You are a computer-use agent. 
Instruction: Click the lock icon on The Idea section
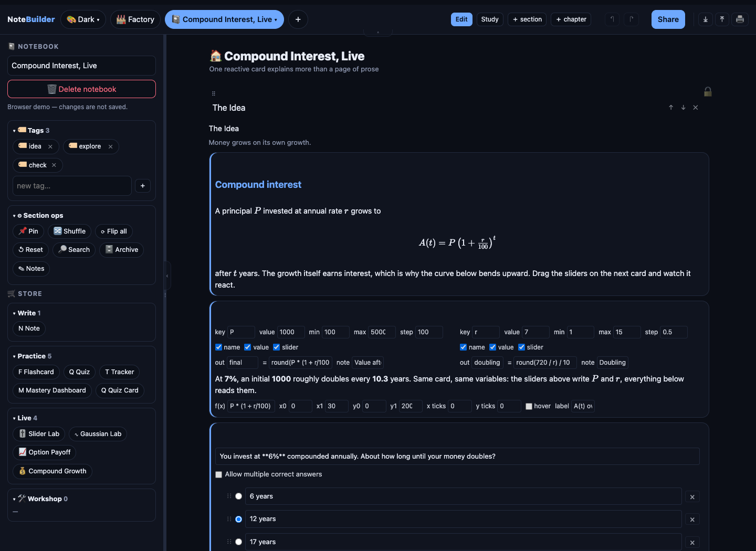click(708, 92)
